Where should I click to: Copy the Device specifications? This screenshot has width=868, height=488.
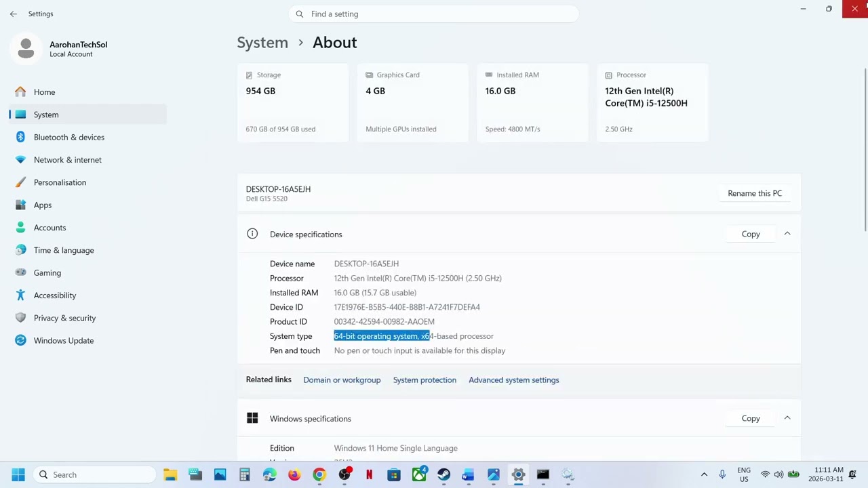(x=751, y=234)
